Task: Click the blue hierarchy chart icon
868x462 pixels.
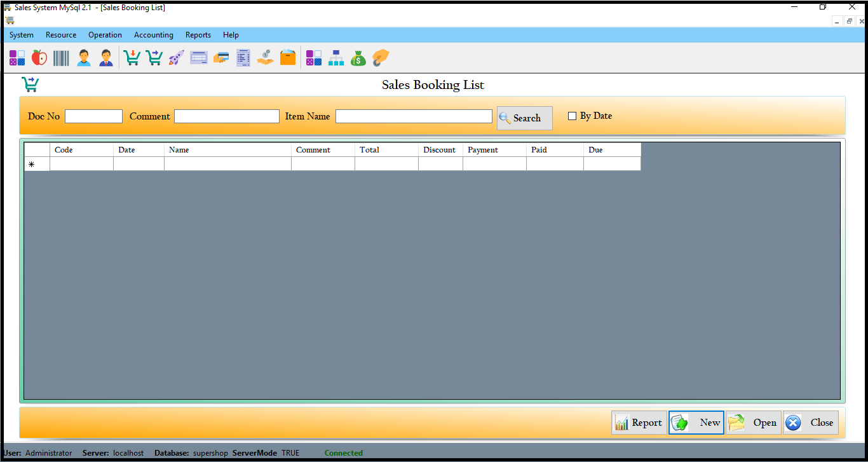Action: pos(336,58)
